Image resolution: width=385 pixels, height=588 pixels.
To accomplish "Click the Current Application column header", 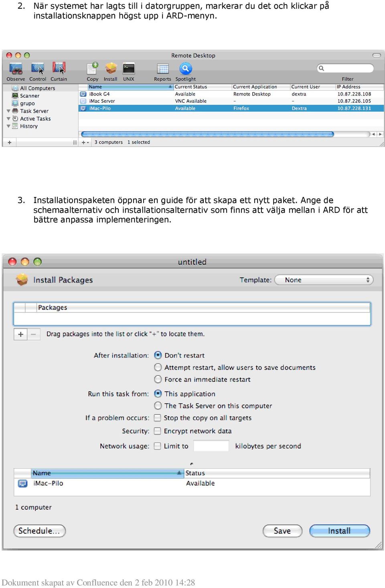I will click(x=261, y=87).
